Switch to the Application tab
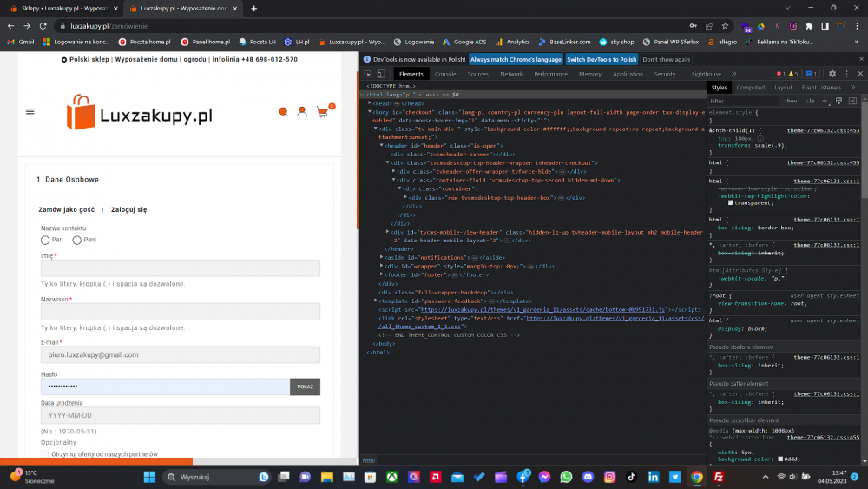The image size is (868, 489). pos(628,74)
